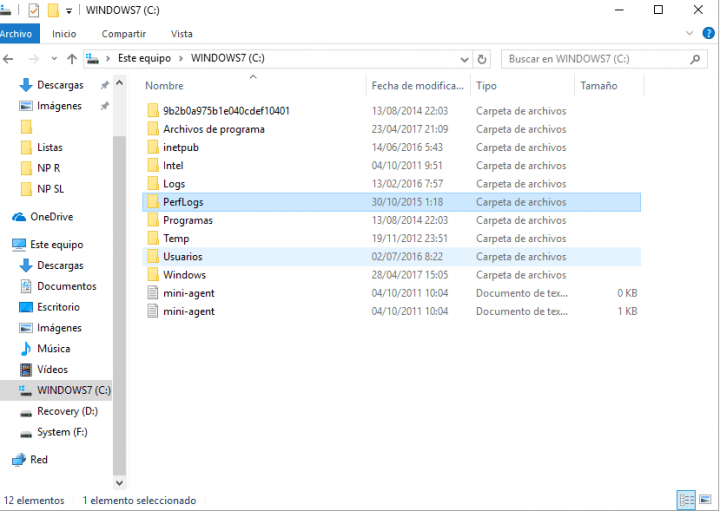The width and height of the screenshot is (720, 511).
Task: Click the Escritorio icon in sidebar
Action: (x=26, y=307)
